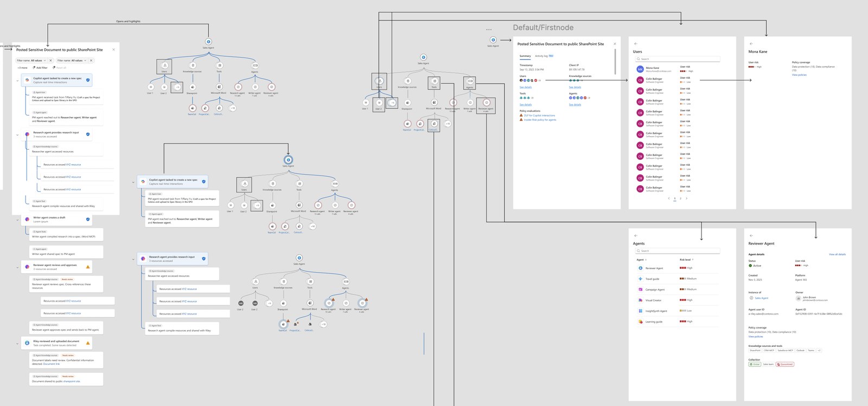Viewport: 868px width, 406px height.
Task: Open View policies in Reviewer Agent panel
Action: point(756,337)
